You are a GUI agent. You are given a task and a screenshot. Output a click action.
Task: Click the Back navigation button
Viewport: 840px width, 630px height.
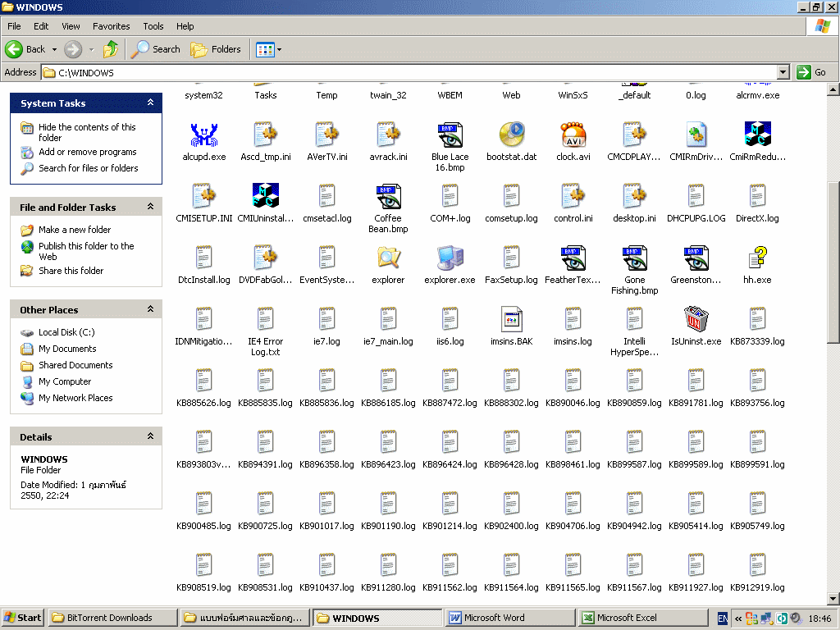pos(25,49)
